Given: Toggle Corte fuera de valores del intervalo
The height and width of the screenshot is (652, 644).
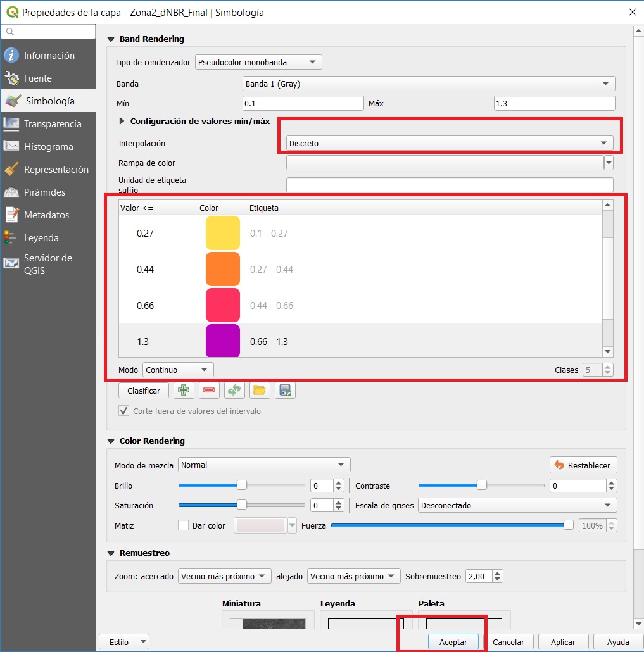Looking at the screenshot, I should (124, 411).
